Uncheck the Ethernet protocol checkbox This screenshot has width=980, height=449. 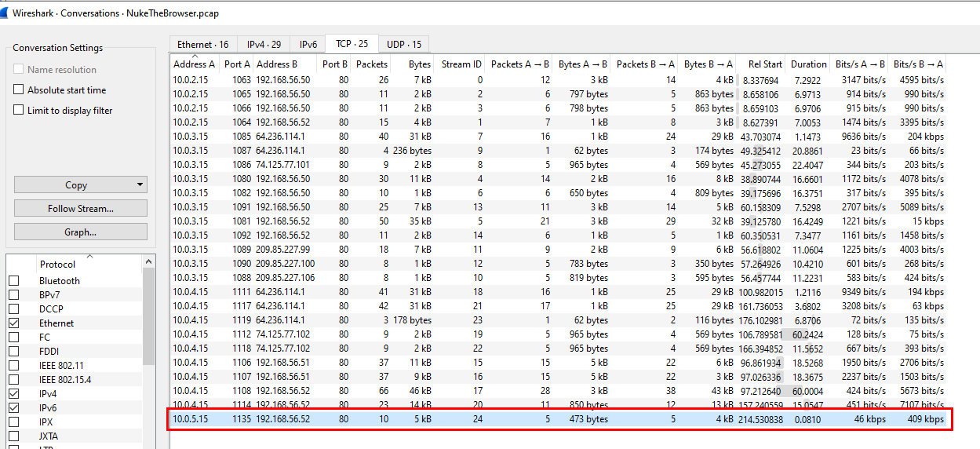point(14,323)
